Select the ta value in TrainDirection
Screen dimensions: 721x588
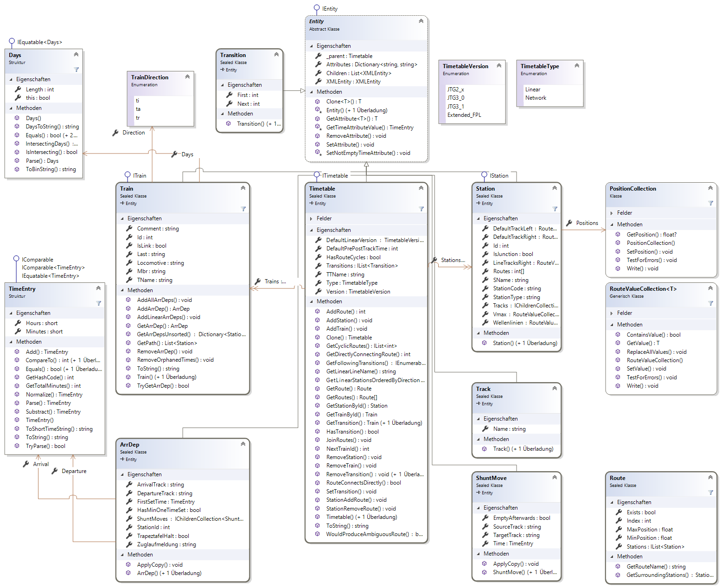point(138,109)
